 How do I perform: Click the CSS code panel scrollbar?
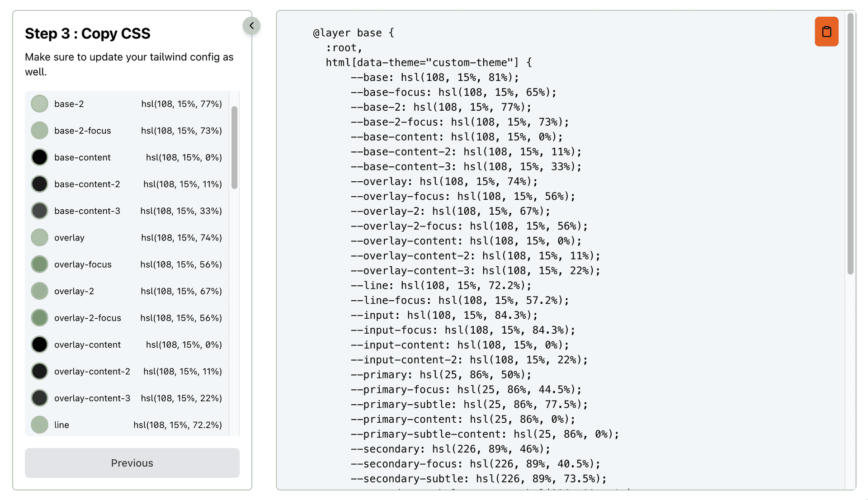pyautogui.click(x=850, y=144)
